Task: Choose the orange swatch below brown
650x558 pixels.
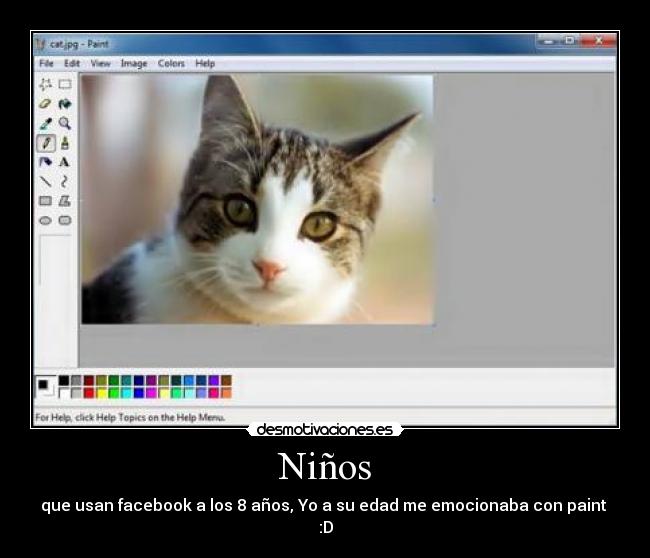Action: (x=226, y=393)
